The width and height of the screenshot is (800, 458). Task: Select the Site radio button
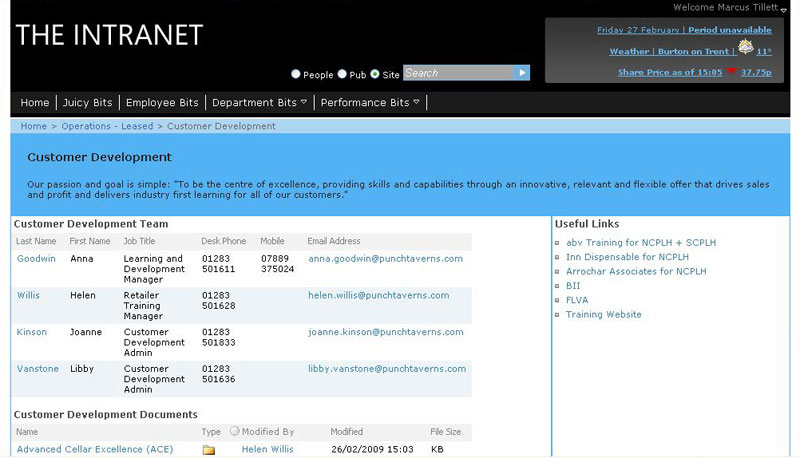pyautogui.click(x=375, y=74)
